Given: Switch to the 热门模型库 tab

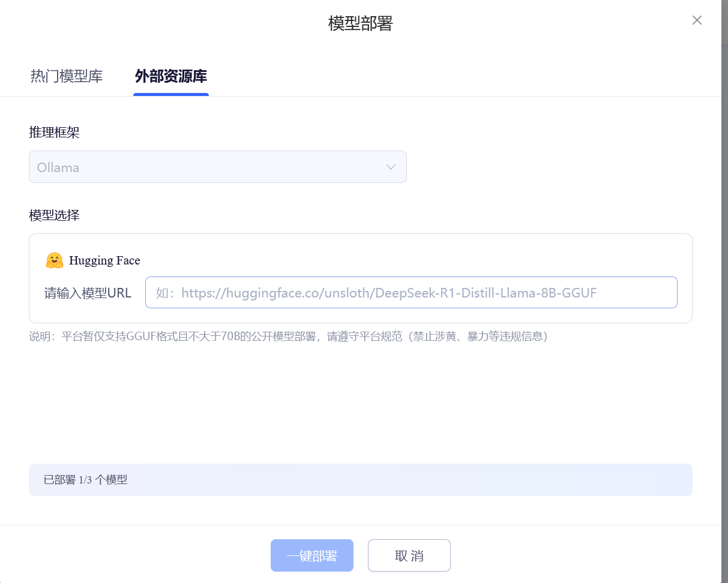Looking at the screenshot, I should point(67,76).
